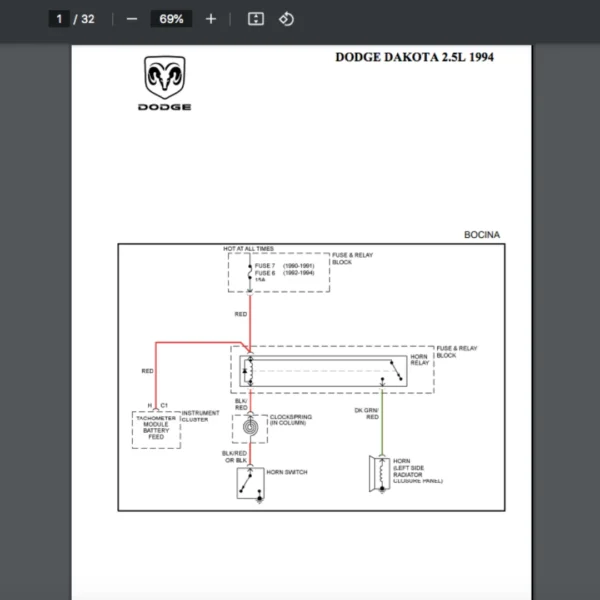Viewport: 600px width, 600px height.
Task: Click the FUSE 6 label
Action: point(265,273)
